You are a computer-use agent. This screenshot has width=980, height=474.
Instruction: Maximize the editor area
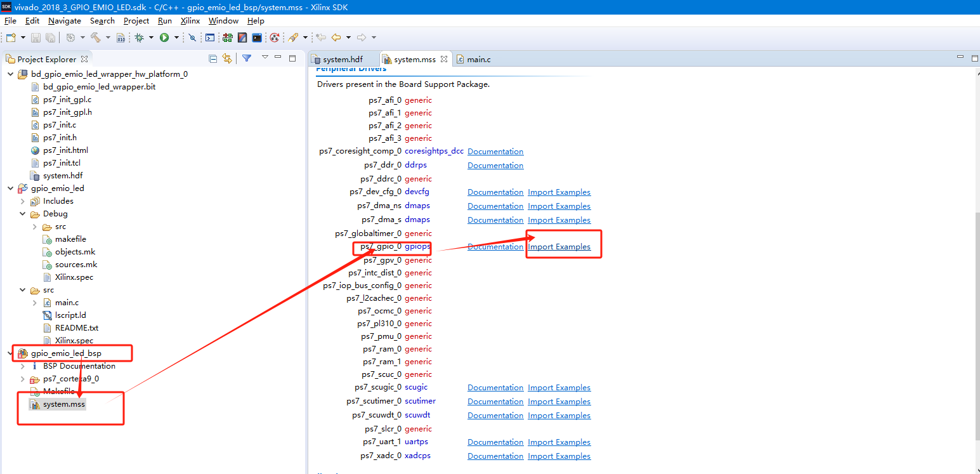[x=975, y=58]
